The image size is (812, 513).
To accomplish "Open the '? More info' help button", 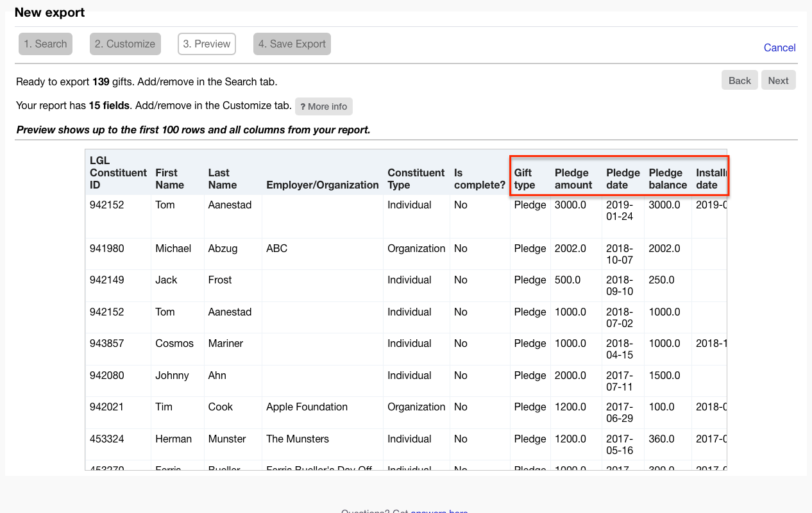I will [323, 106].
